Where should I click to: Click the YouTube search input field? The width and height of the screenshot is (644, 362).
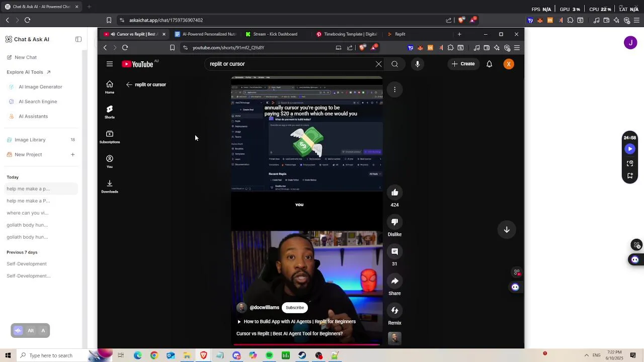[x=289, y=64]
